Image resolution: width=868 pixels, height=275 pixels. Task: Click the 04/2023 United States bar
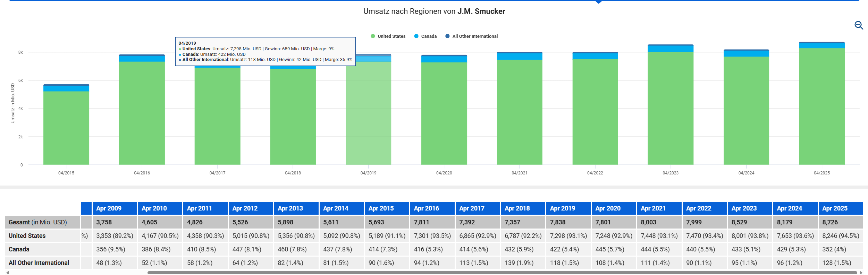pos(670,108)
